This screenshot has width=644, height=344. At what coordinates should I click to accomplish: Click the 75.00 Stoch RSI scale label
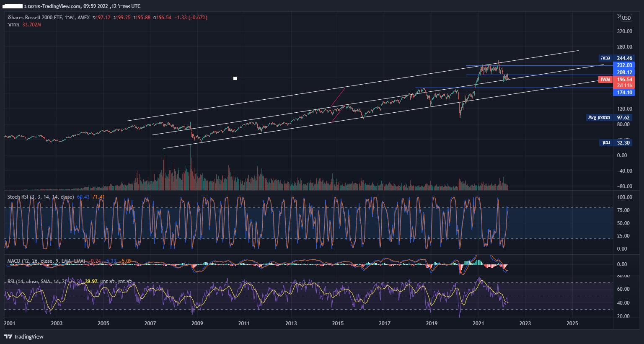pyautogui.click(x=624, y=210)
